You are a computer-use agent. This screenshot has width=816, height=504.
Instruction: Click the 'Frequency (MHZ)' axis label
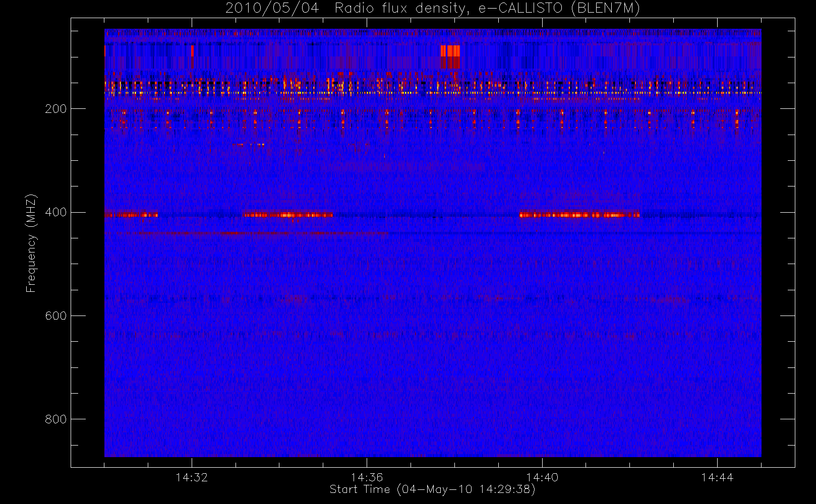pyautogui.click(x=31, y=243)
